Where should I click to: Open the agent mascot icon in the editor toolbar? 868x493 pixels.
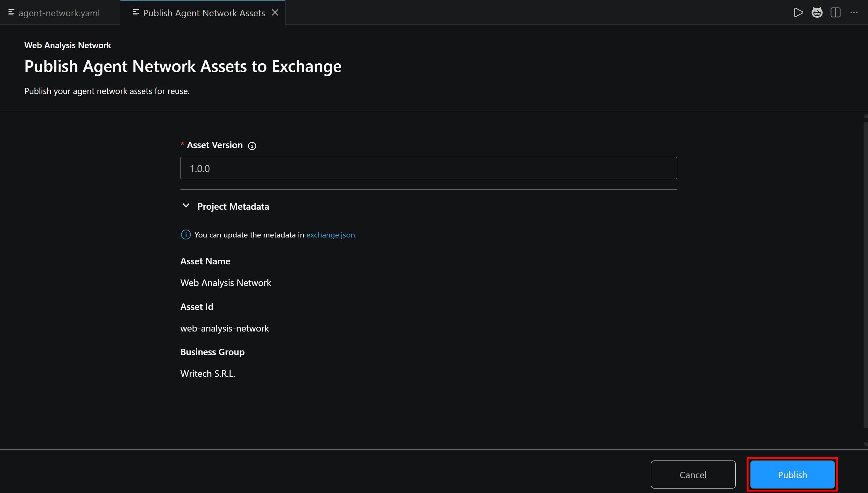click(817, 12)
